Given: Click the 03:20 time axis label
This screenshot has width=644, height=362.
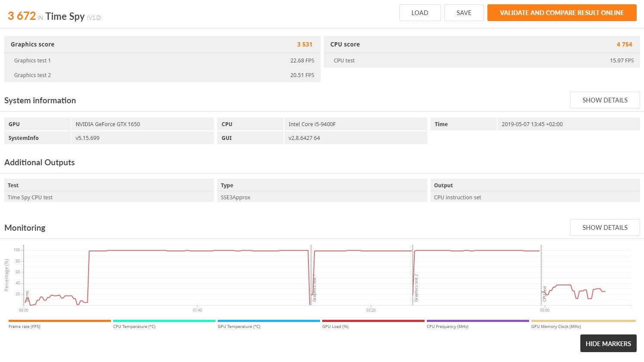Looking at the screenshot, I should [371, 310].
